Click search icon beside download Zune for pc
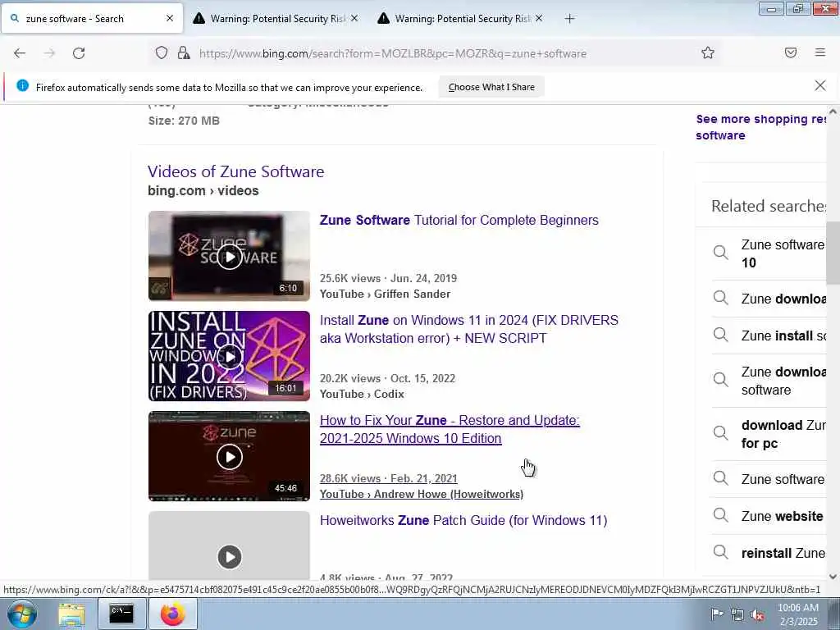This screenshot has width=840, height=630. pos(721,433)
